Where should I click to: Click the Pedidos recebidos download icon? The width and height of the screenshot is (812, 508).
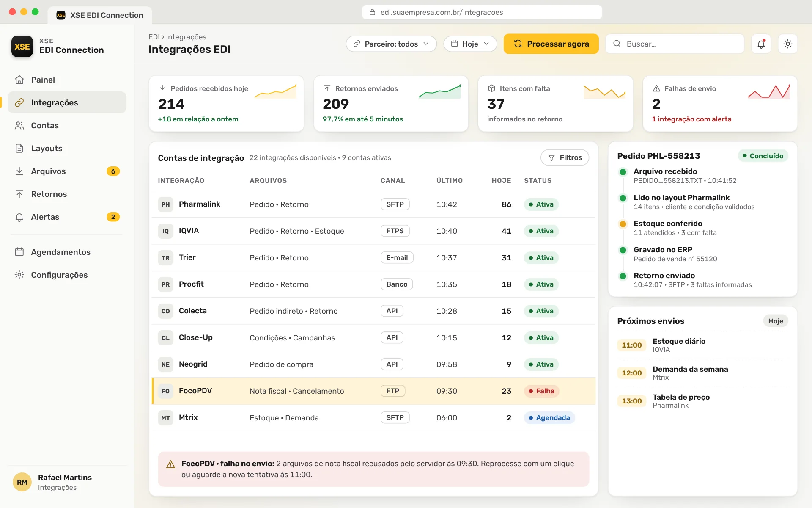pos(162,88)
